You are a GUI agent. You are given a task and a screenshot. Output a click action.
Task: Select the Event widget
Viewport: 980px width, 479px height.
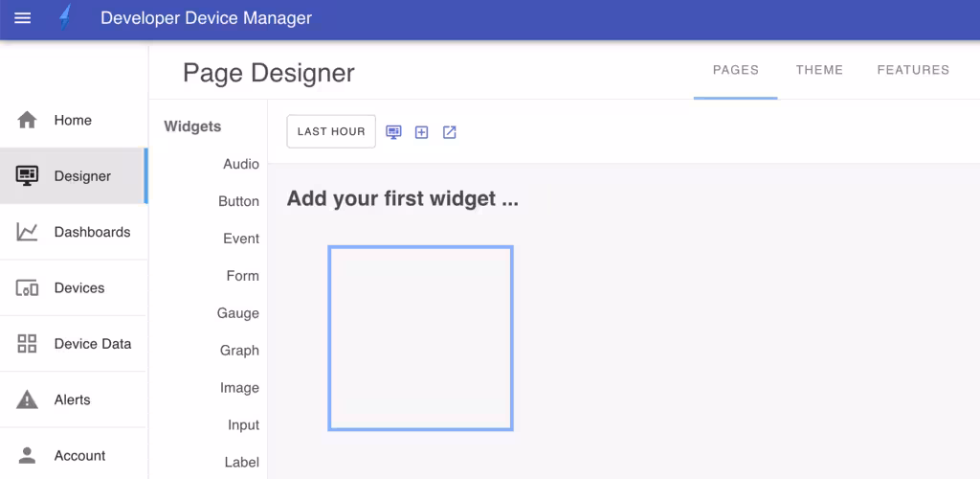tap(240, 239)
